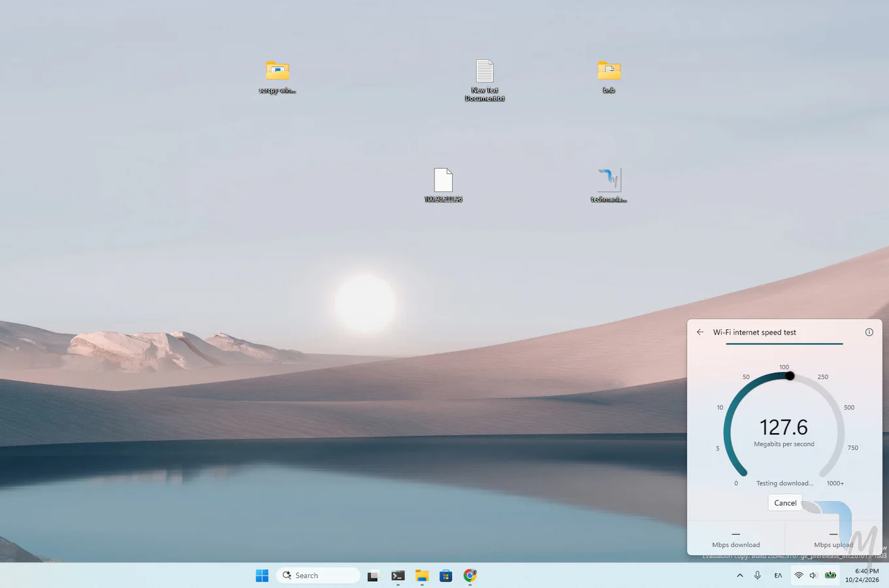Click the Wi-Fi internet speed test title
Screen dimensions: 889x588
754,333
